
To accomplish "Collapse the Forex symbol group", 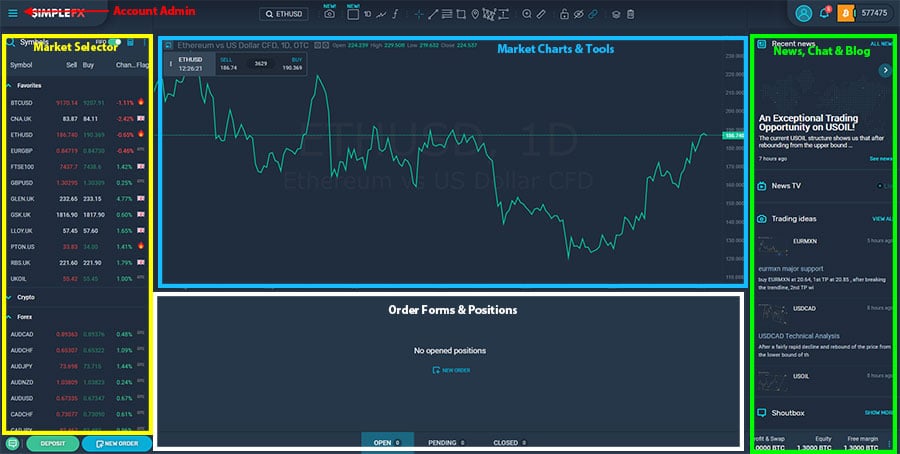I will [x=11, y=315].
